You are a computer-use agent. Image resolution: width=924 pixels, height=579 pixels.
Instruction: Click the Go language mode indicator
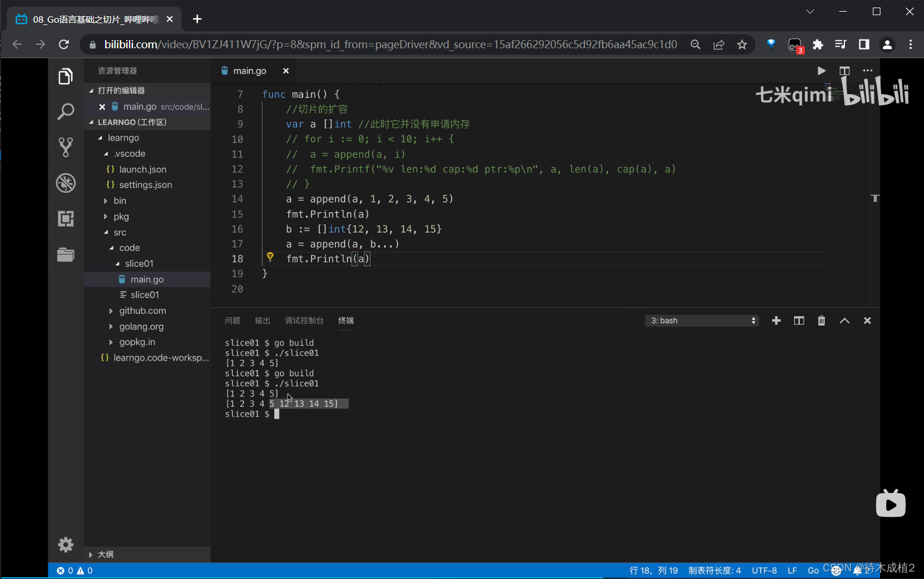(813, 571)
